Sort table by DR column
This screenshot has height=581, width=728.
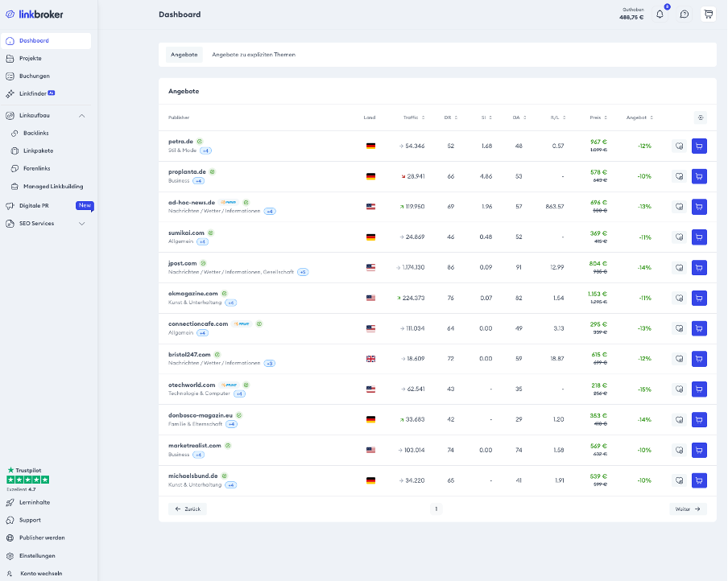tap(451, 117)
